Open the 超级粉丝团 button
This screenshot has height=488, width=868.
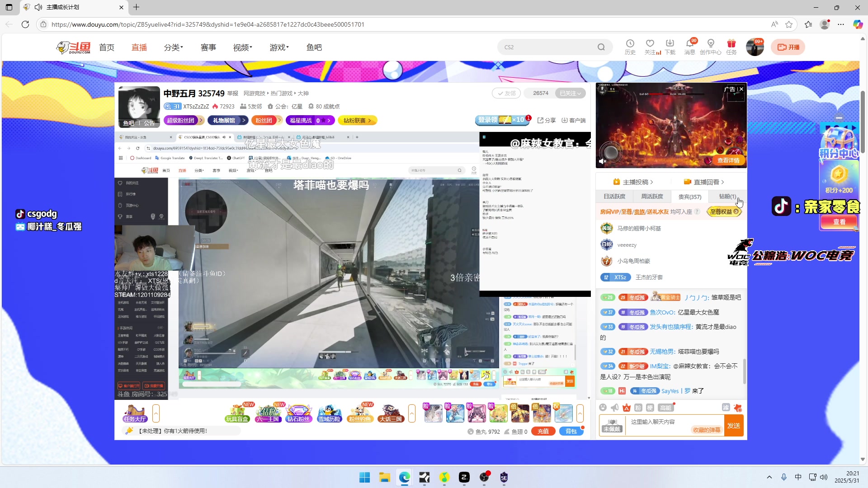(x=184, y=120)
